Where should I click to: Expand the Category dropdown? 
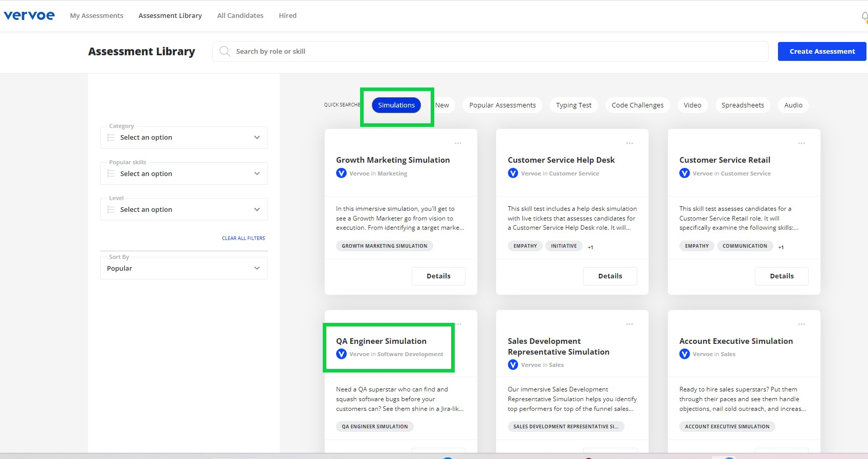tap(184, 138)
